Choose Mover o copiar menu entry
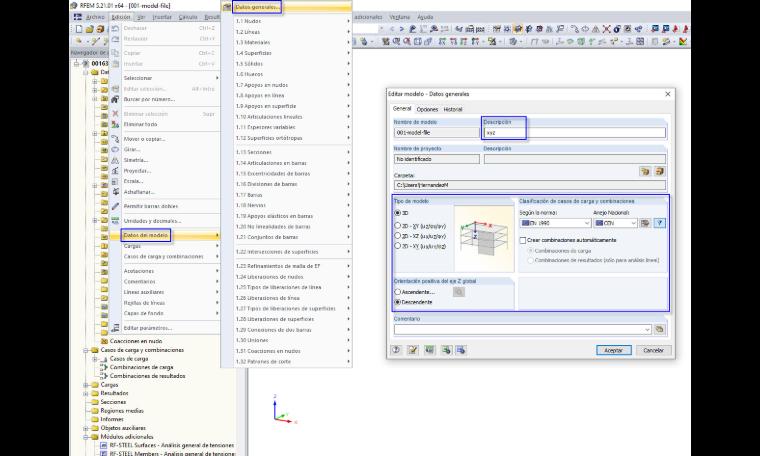This screenshot has width=760, height=456. click(x=144, y=139)
